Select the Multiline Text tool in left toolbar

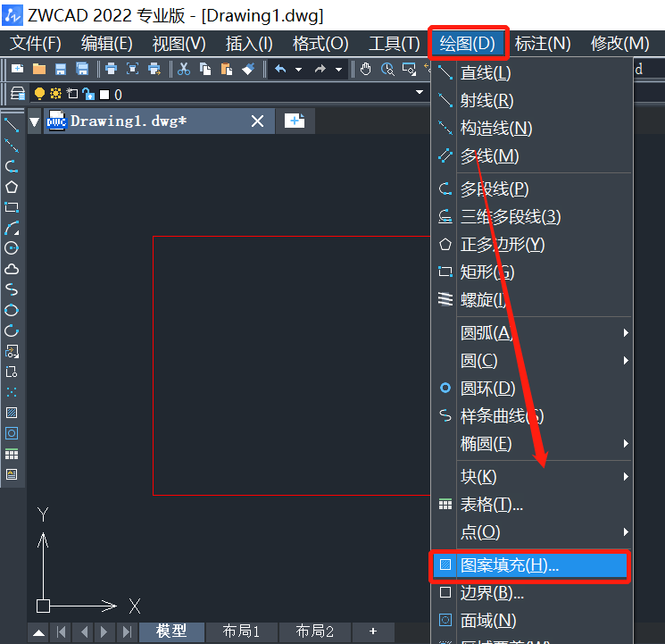click(12, 474)
